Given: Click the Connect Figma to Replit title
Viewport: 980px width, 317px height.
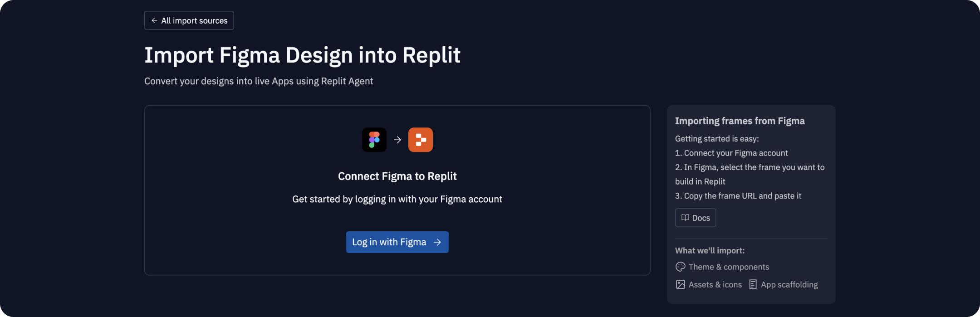Looking at the screenshot, I should pos(397,176).
